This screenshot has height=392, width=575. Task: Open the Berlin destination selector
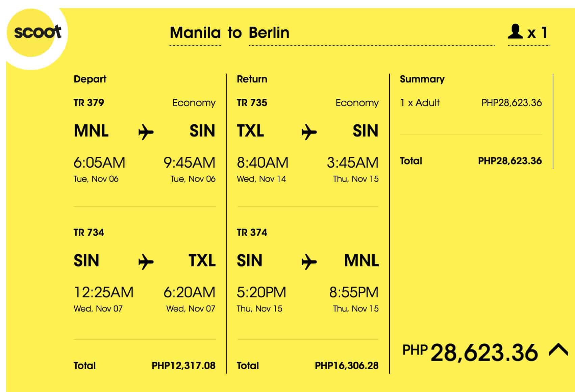click(269, 33)
